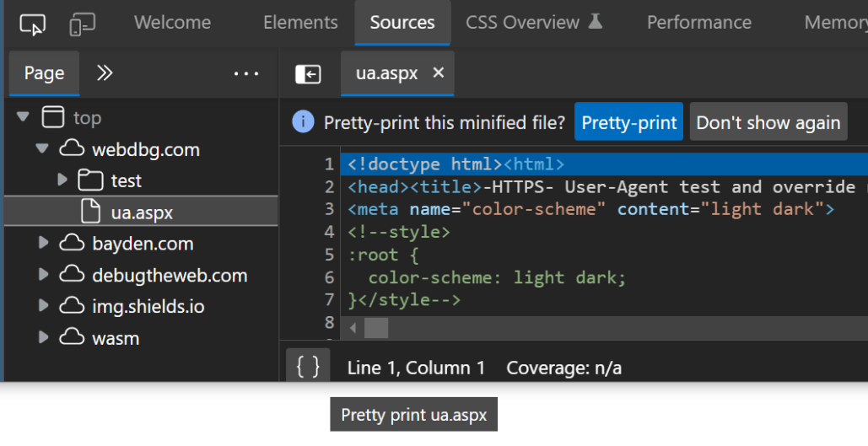The height and width of the screenshot is (446, 868).
Task: Click the blue Pretty-print button
Action: pyautogui.click(x=628, y=122)
